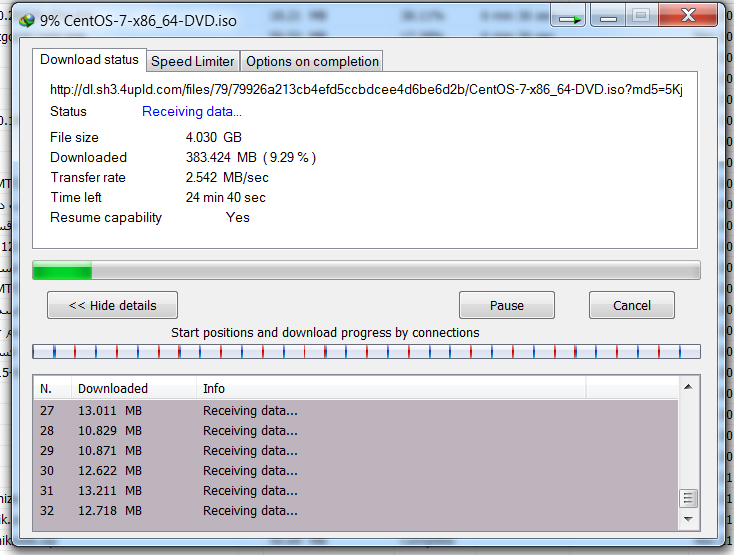Click the Info column header
The image size is (734, 555).
391,388
